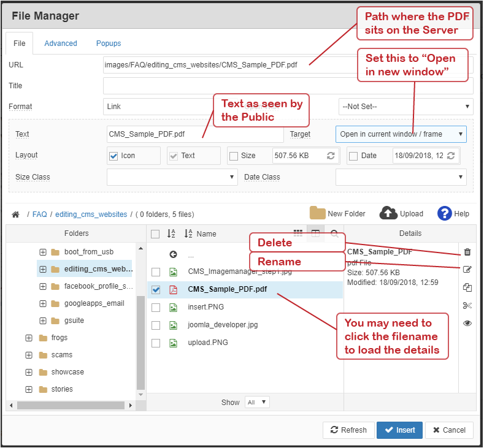Viewport: 484px width, 448px height.
Task: Refresh the file Size value icon
Action: coord(331,156)
